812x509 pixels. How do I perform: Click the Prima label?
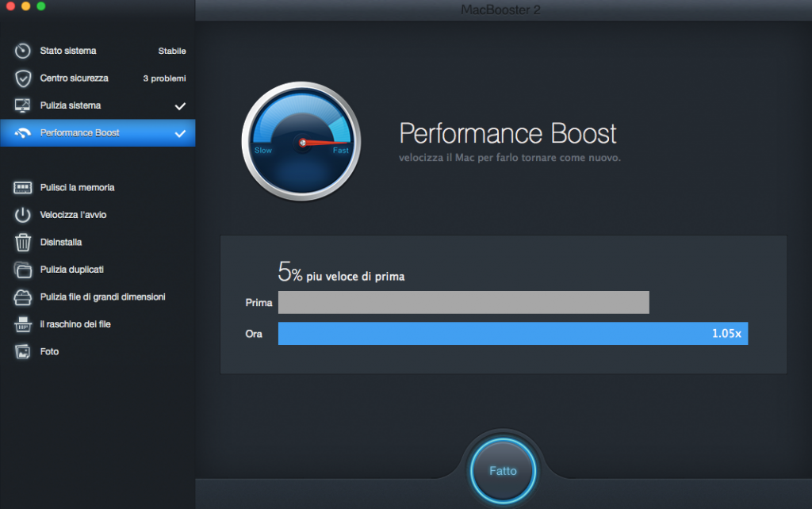point(259,302)
